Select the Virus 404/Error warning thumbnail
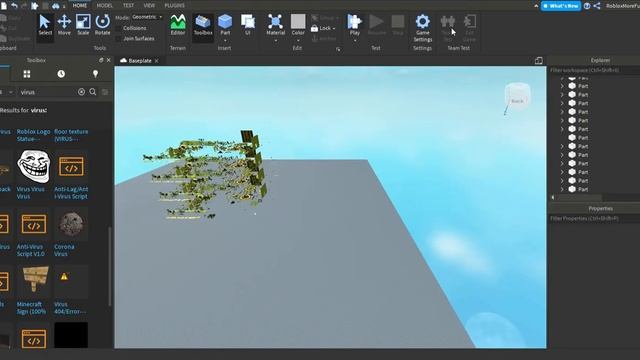This screenshot has height=360, width=640. [71, 282]
